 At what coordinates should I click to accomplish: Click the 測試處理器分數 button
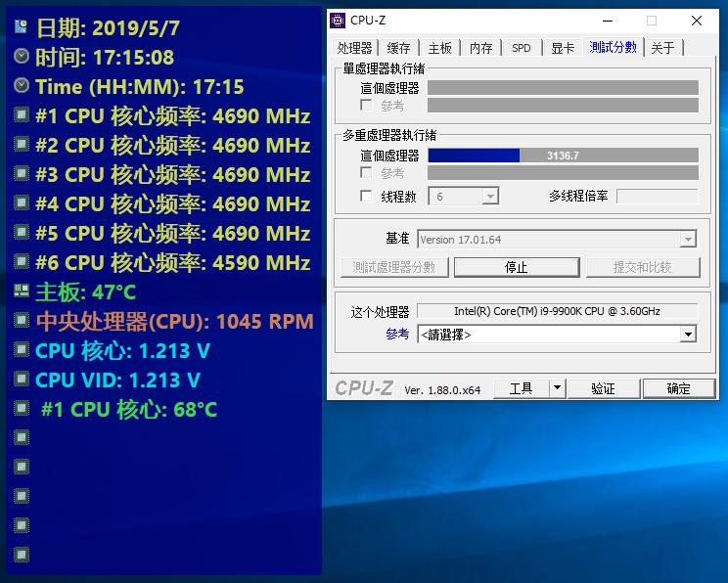(393, 267)
